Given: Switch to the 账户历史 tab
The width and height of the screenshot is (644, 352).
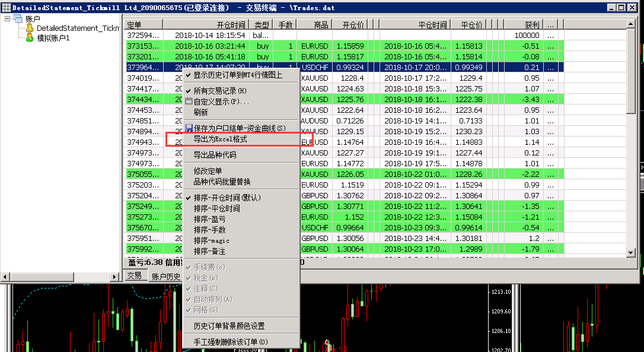Looking at the screenshot, I should click(x=166, y=277).
